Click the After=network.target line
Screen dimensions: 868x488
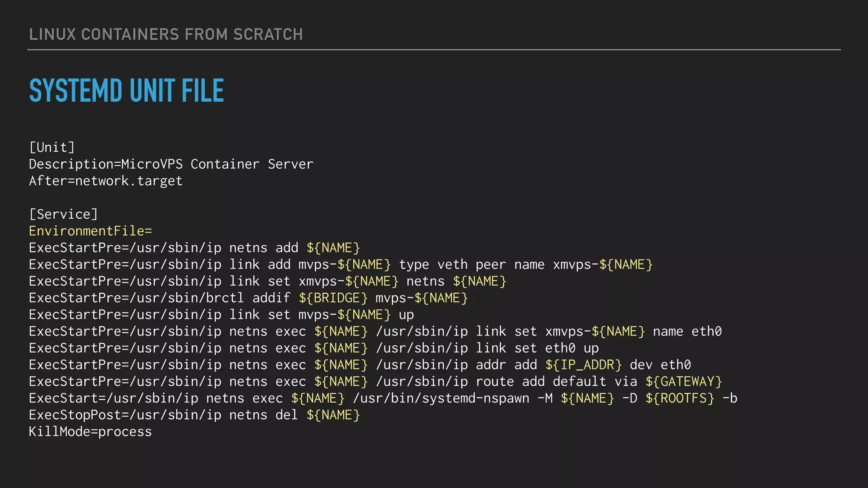[106, 181]
